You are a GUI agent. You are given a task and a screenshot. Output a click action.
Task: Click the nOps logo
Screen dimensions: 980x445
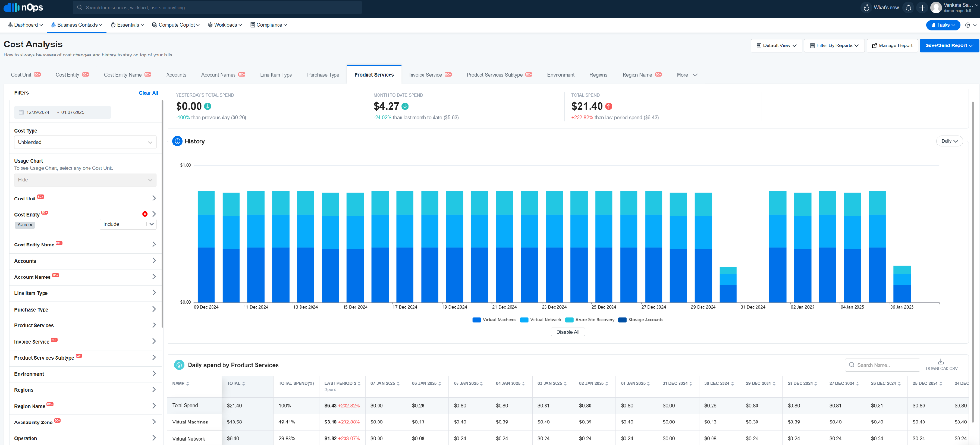(x=23, y=8)
